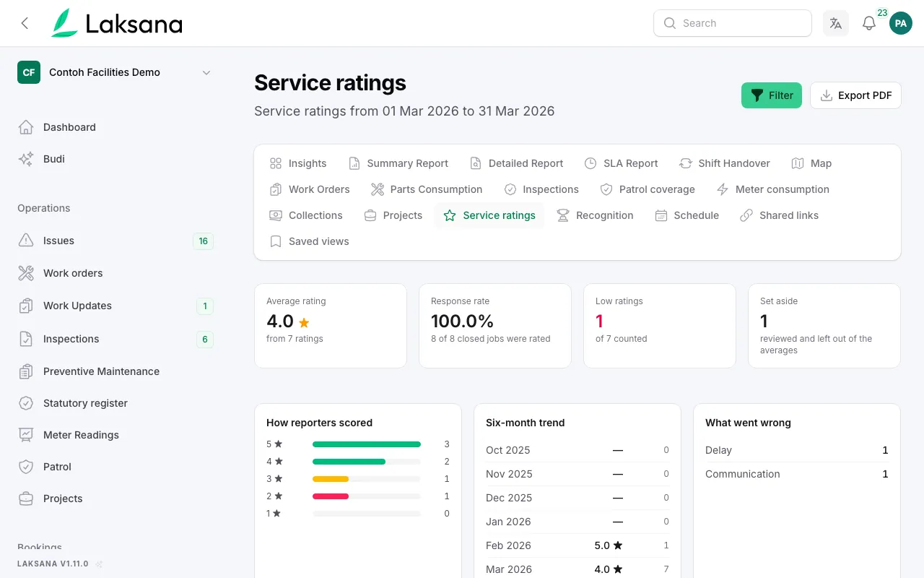Open Meter Readings

coord(115,435)
